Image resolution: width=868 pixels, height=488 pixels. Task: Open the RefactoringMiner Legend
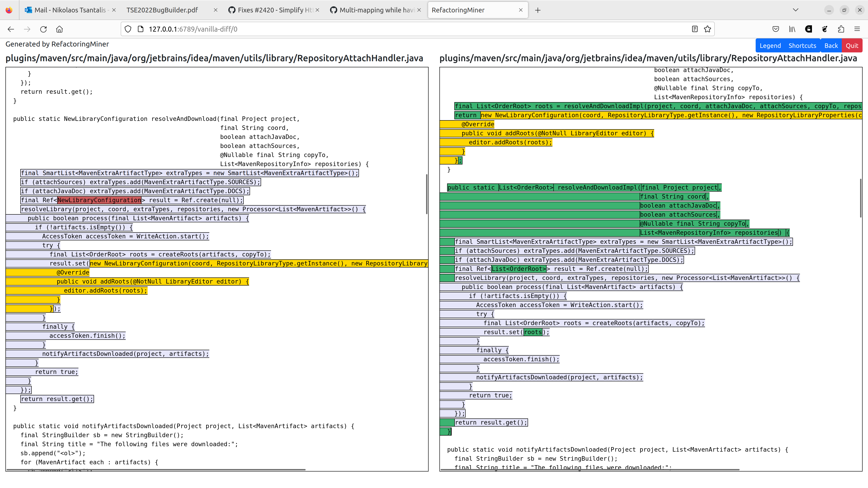pyautogui.click(x=770, y=45)
